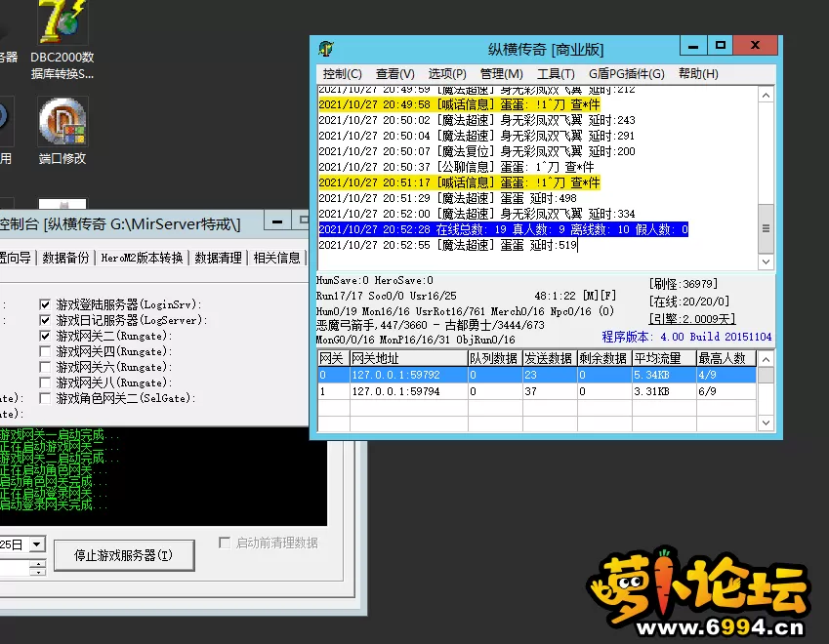Click the [刷怪:36979] status text
829x644 pixels.
pyautogui.click(x=684, y=284)
